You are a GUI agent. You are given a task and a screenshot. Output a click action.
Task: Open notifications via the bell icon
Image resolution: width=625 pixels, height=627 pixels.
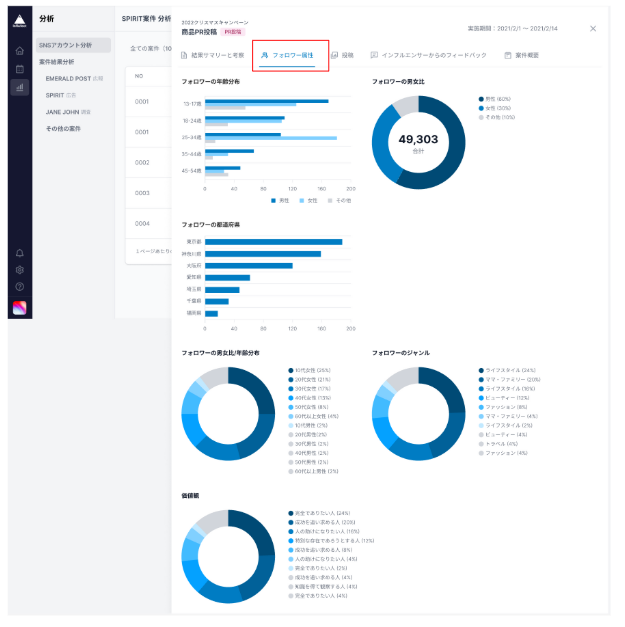click(x=20, y=253)
